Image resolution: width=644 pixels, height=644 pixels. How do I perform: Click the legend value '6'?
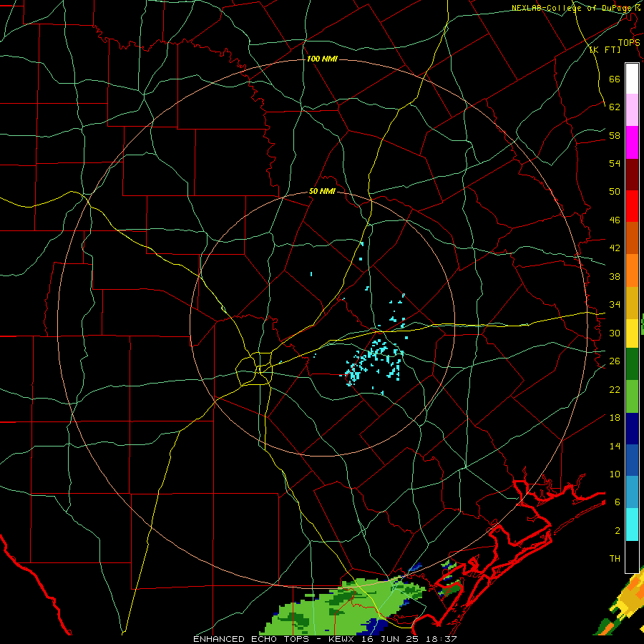(x=617, y=502)
